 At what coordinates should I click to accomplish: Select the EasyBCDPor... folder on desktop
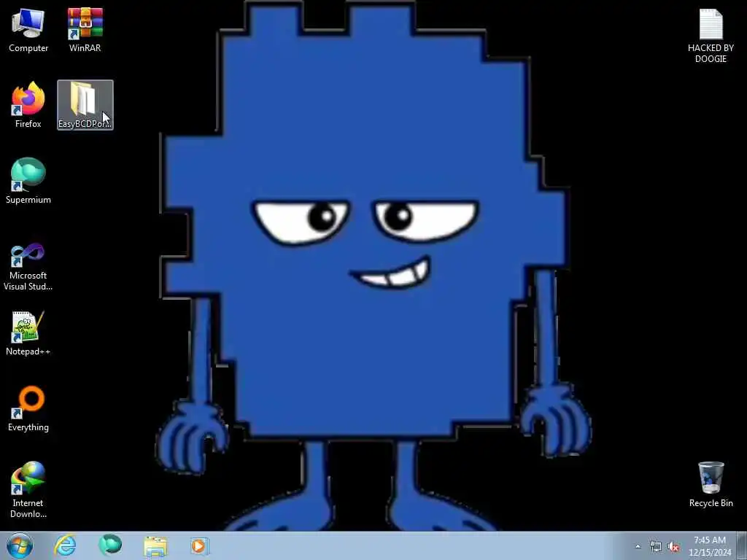(x=85, y=105)
